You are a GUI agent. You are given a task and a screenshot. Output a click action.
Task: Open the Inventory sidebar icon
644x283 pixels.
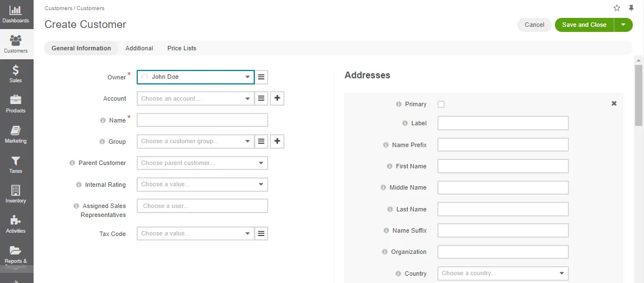(x=16, y=194)
